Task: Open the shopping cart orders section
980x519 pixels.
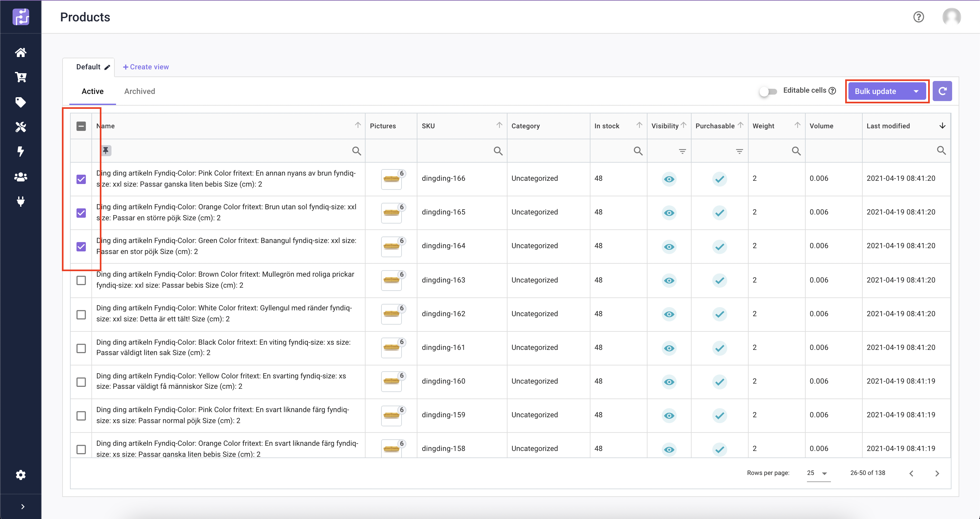Action: point(20,77)
